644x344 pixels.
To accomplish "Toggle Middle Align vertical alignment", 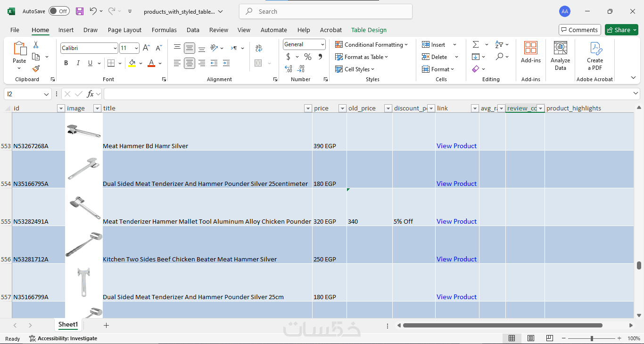I will (x=190, y=48).
